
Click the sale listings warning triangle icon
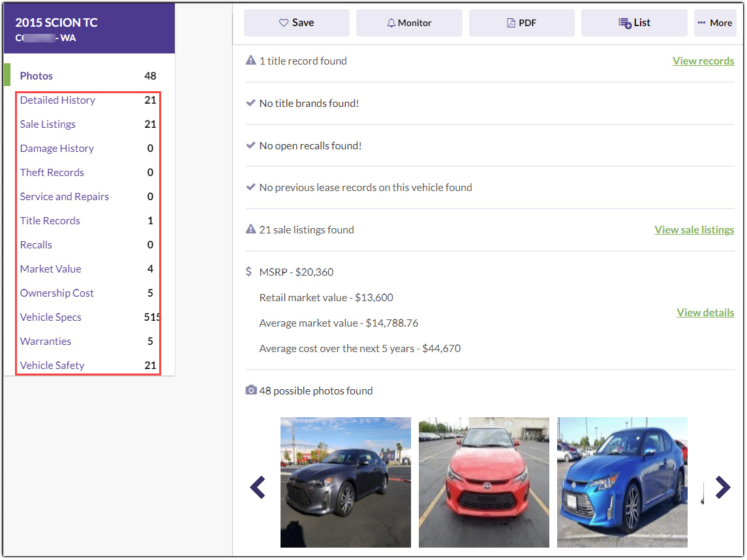[x=251, y=229]
